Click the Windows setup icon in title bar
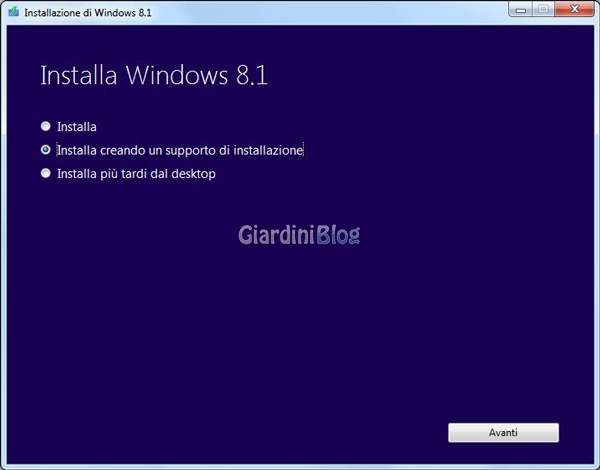Viewport: 600px width, 470px height. click(x=14, y=12)
